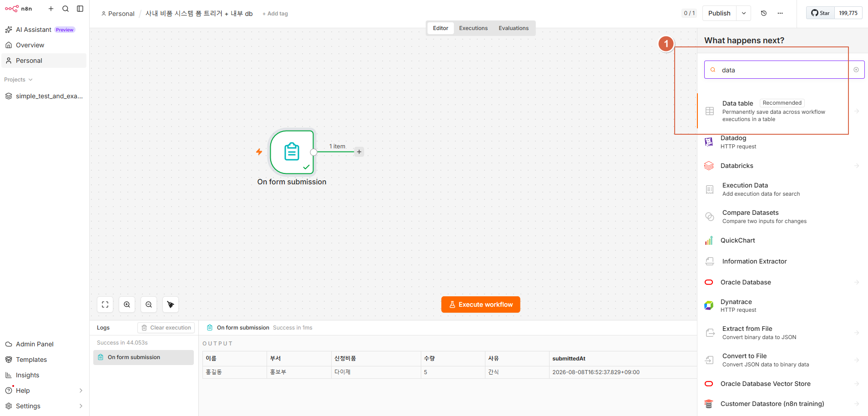Screen dimensions: 868x416
Task: Select On form submission log entry
Action: (x=143, y=357)
